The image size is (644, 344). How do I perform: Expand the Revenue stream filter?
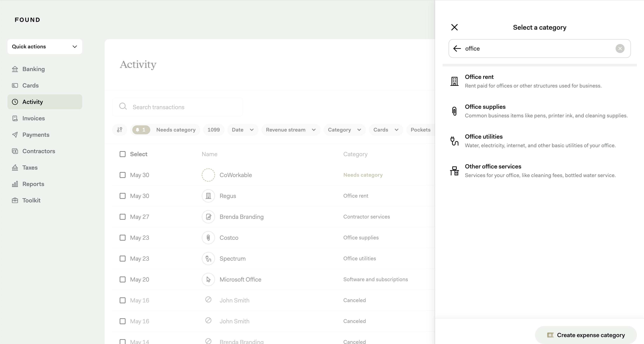click(290, 130)
